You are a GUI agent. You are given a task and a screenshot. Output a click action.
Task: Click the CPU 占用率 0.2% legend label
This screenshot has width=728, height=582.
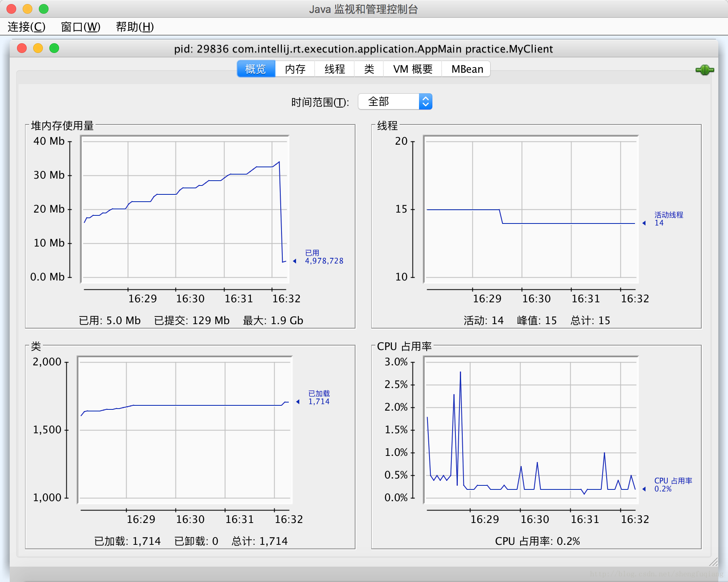point(673,485)
